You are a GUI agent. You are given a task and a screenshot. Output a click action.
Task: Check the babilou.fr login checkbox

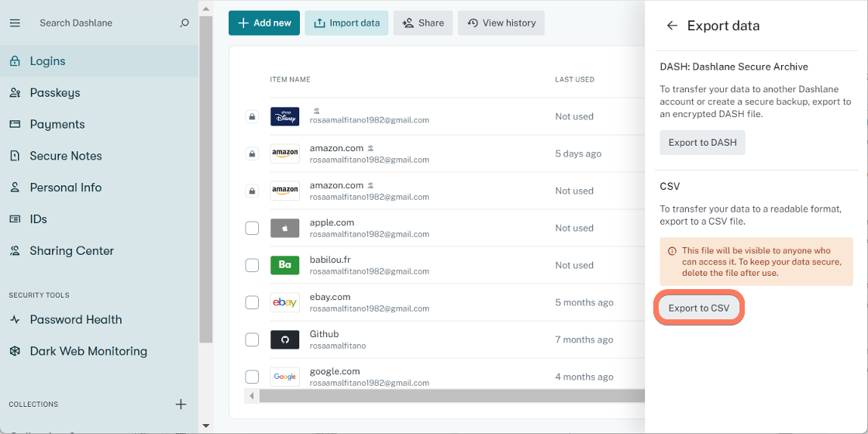252,265
